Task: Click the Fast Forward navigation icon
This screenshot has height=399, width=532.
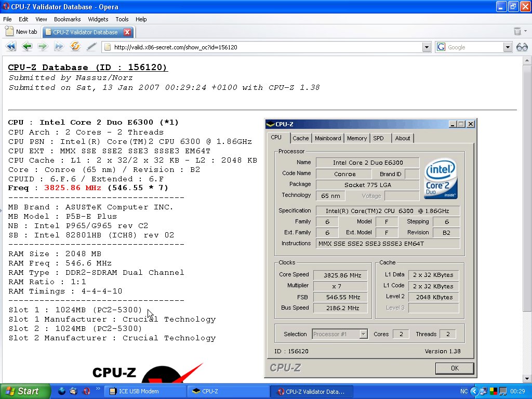Action: [59, 46]
